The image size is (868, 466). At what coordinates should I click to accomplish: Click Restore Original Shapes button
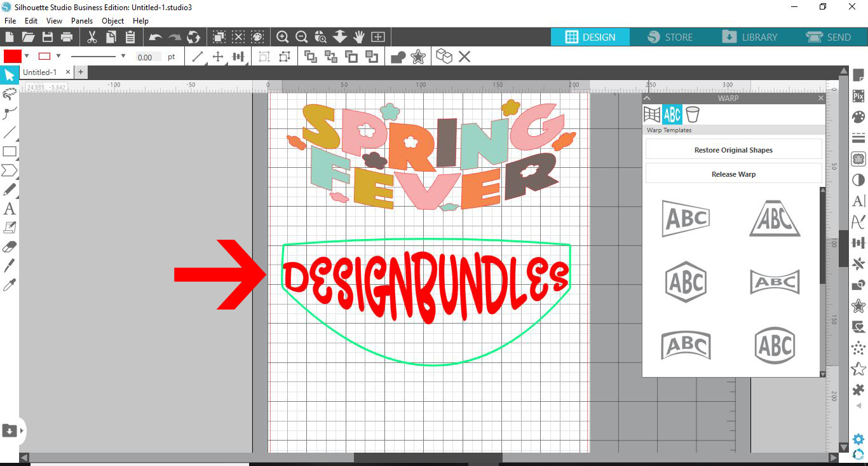[733, 150]
